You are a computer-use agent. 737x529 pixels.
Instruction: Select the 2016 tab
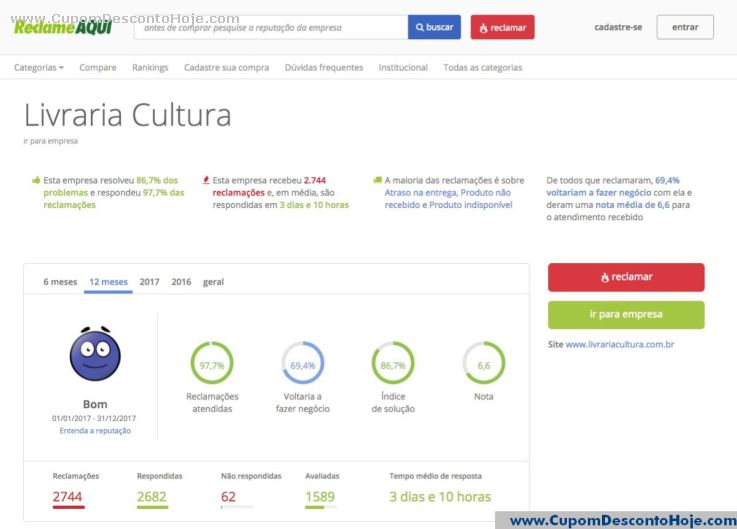[x=181, y=282]
